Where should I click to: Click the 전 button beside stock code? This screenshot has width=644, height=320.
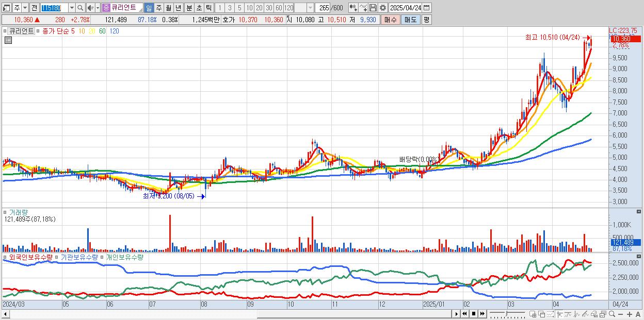pos(34,8)
